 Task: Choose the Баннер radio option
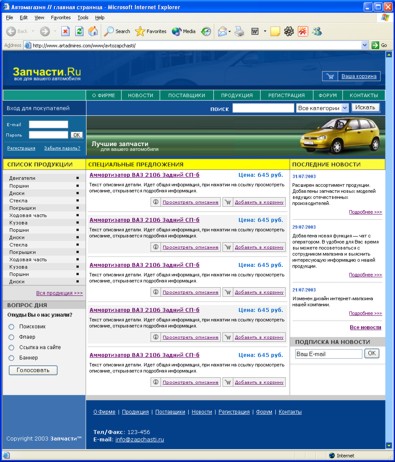click(11, 358)
